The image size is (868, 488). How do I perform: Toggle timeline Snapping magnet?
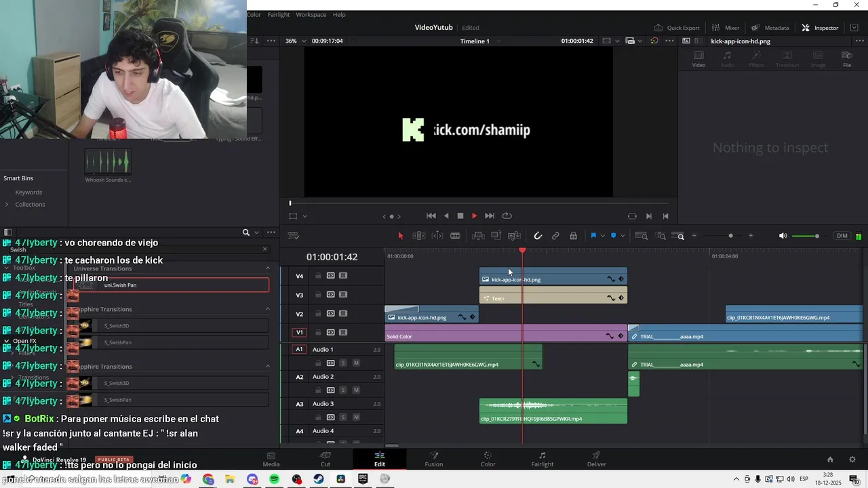click(x=538, y=236)
